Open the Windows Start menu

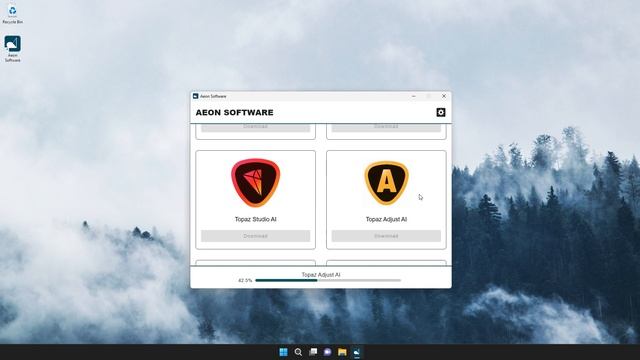(x=283, y=352)
